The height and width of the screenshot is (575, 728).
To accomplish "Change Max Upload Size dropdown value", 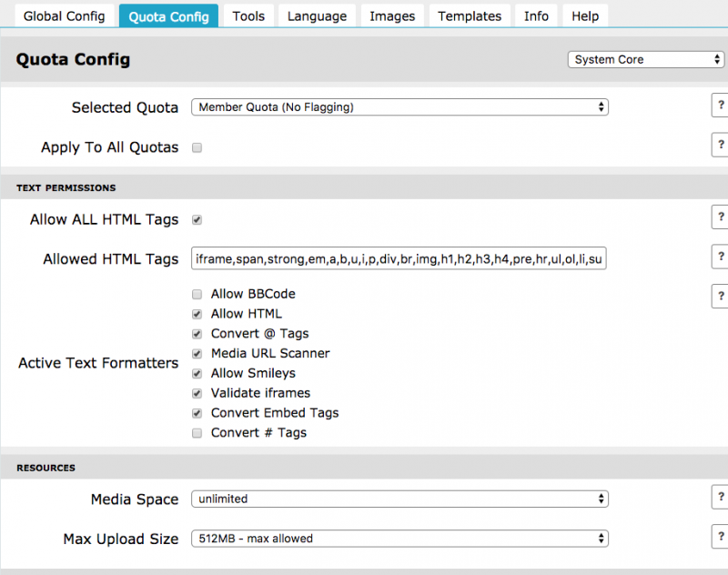I will 399,539.
